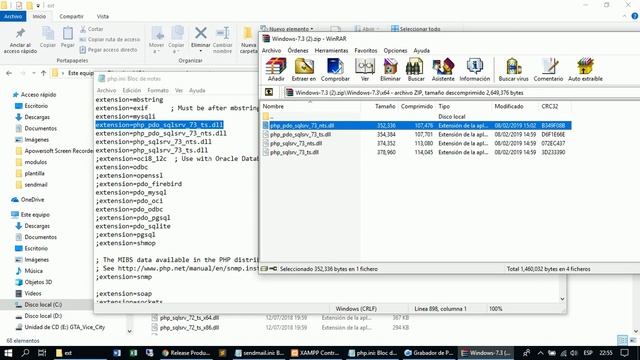This screenshot has height=360, width=640.
Task: Click the Comprobar icon in WinRAR toolbar
Action: (x=335, y=69)
